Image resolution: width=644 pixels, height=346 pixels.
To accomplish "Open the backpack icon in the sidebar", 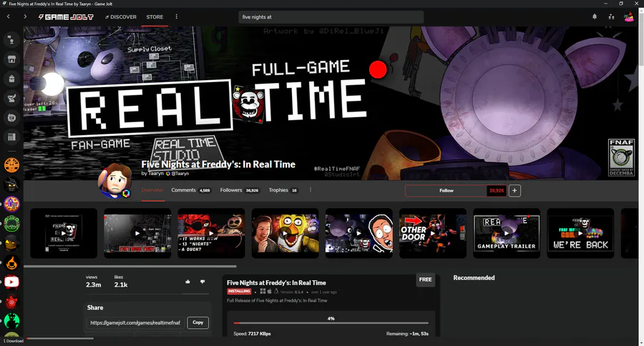I will point(11,79).
